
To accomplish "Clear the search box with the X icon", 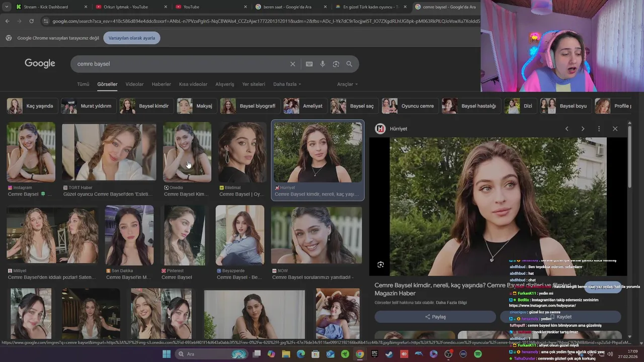I will coord(293,64).
